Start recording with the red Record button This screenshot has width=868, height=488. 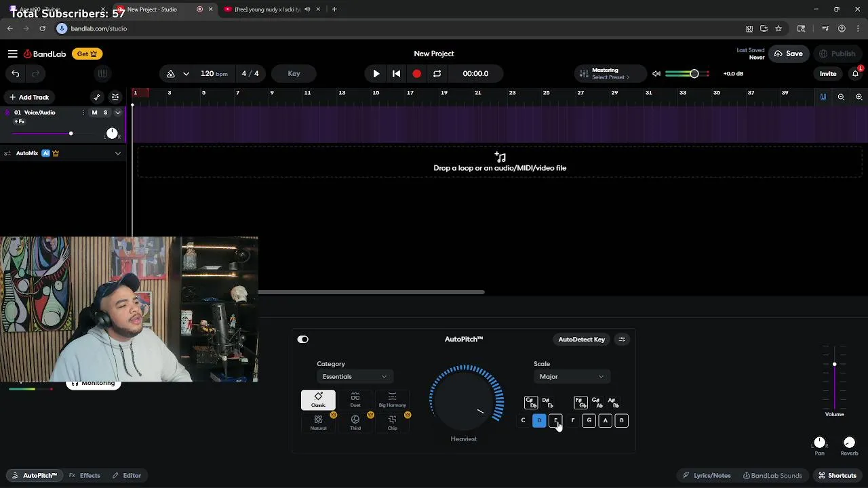tap(416, 73)
